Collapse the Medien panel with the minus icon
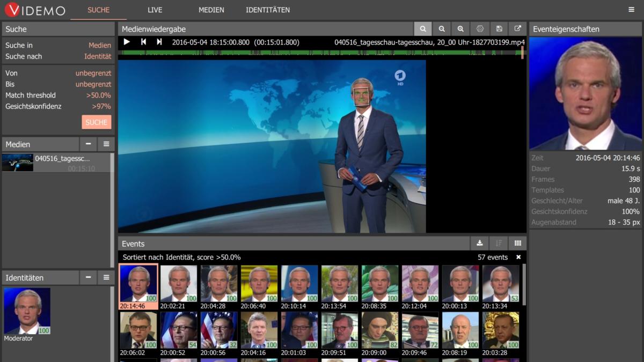644x362 pixels. [87, 144]
